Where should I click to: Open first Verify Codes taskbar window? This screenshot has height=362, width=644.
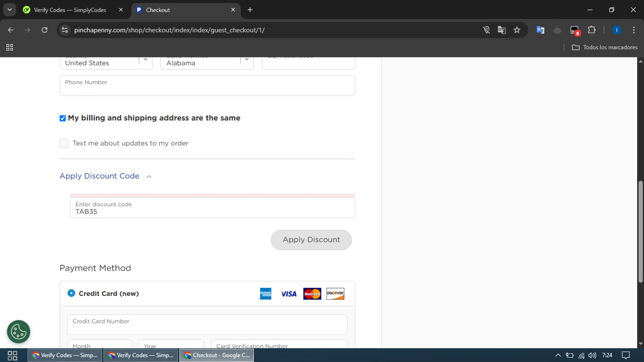coord(65,356)
